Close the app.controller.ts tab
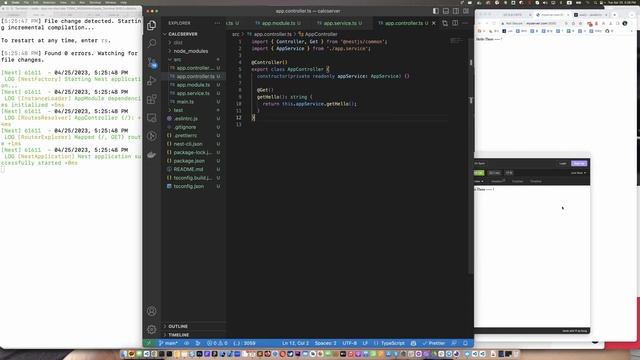Screen dimensions: 640x360 click(433, 23)
